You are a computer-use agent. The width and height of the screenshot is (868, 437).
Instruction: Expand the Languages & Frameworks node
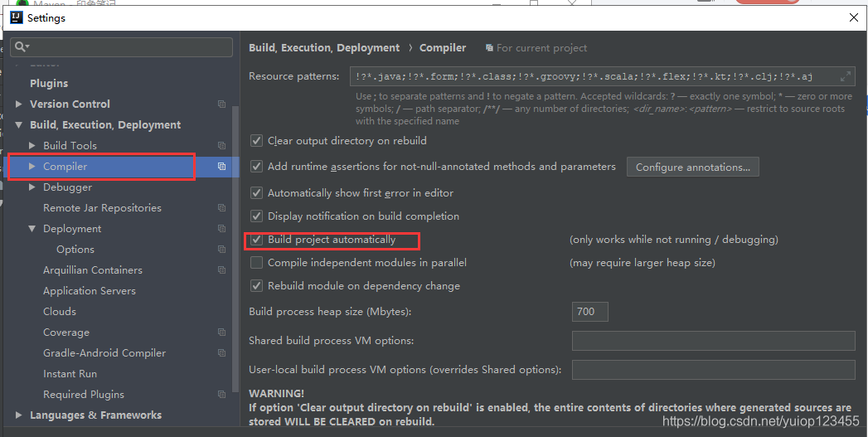click(19, 415)
